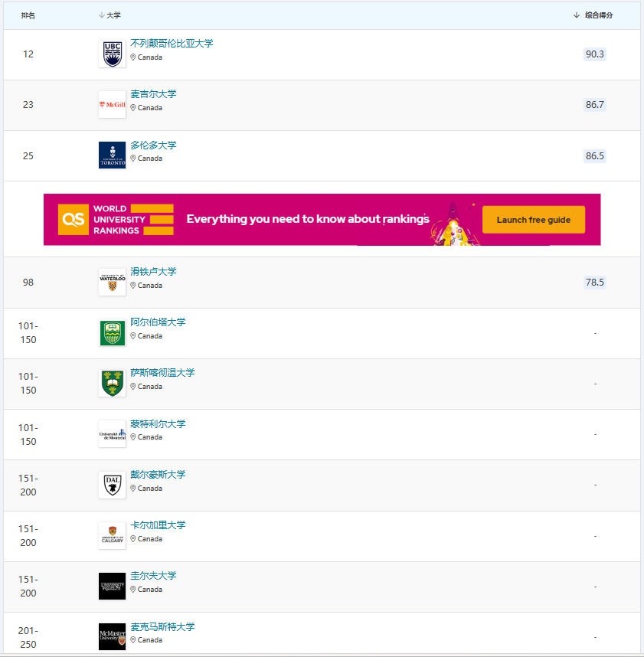Click location pin icon under 阿尔伯塔大学
Viewport: 644px width, 657px height.
[x=132, y=336]
